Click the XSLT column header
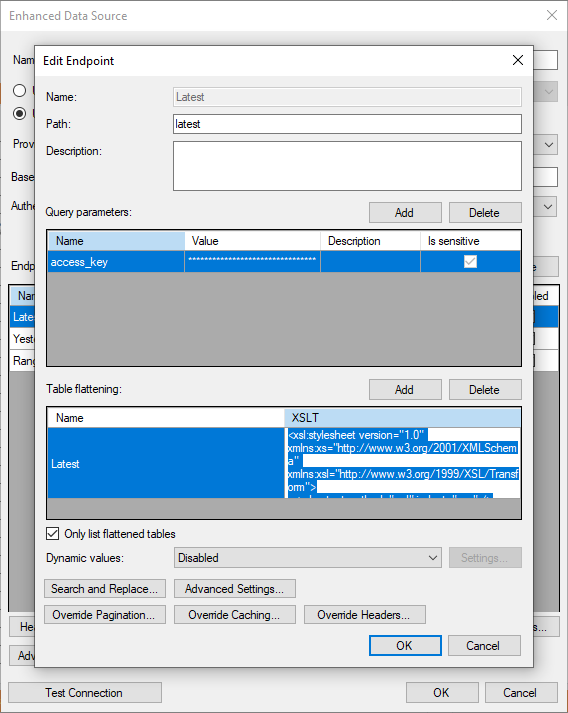This screenshot has width=568, height=713. point(402,418)
